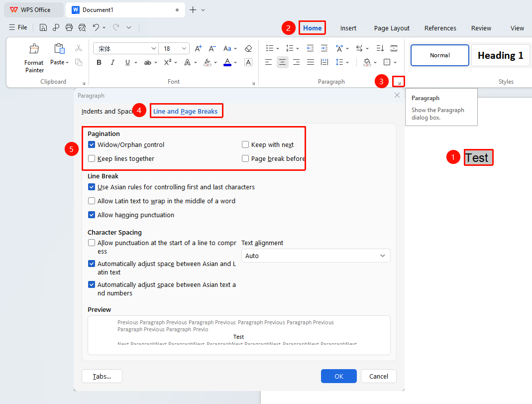Open the Text alignment Auto dropdown
Viewport: 532px width, 404px height.
316,256
